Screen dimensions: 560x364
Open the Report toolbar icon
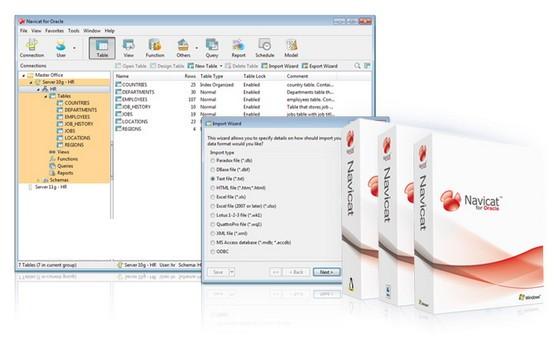(x=238, y=48)
